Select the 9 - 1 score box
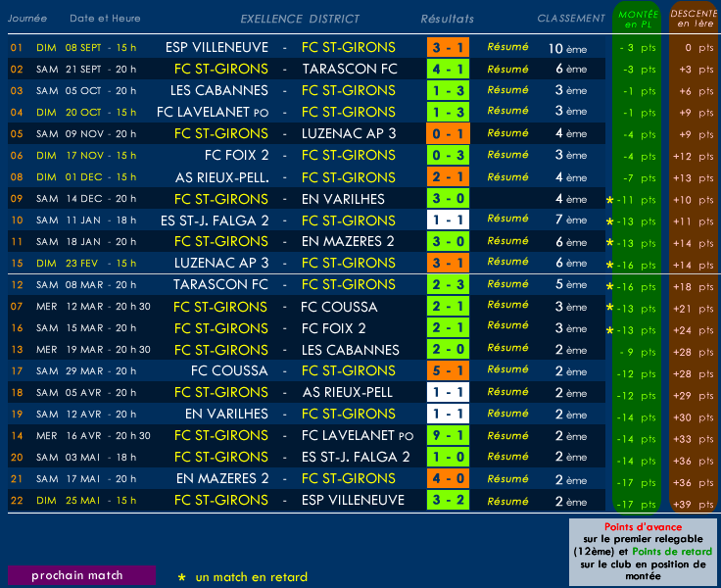The height and width of the screenshot is (588, 721). pyautogui.click(x=448, y=435)
